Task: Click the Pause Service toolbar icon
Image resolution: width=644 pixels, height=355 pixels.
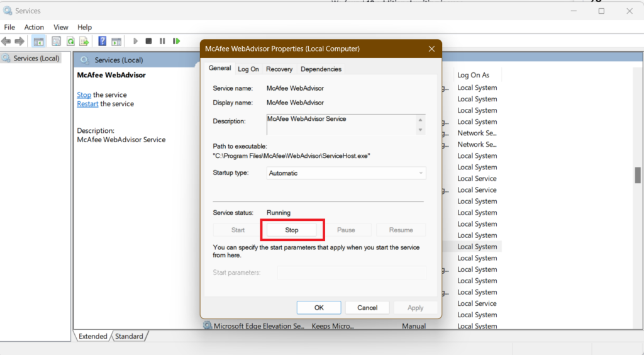Action: pyautogui.click(x=162, y=41)
